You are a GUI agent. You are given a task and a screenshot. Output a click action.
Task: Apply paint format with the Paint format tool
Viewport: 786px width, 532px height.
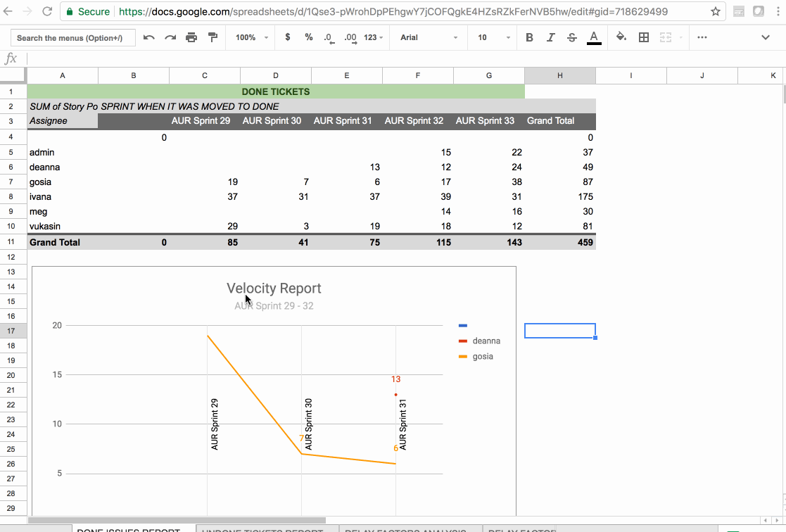tap(213, 37)
